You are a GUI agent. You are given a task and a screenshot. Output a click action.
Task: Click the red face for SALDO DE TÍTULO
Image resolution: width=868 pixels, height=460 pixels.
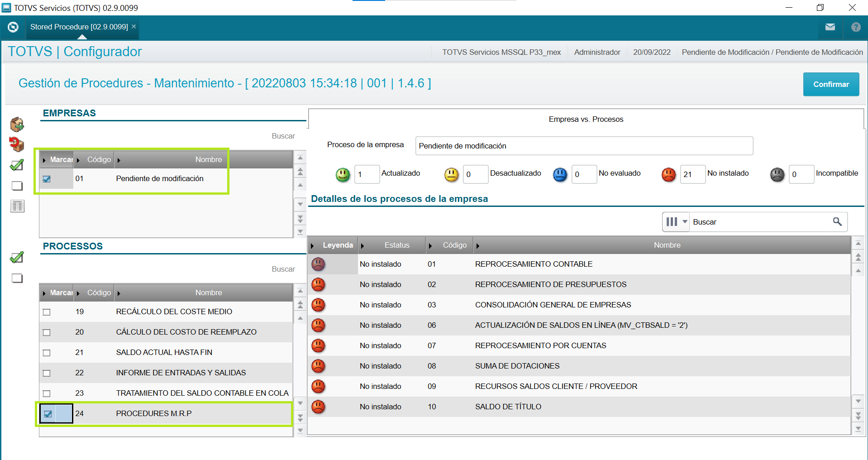coord(319,407)
